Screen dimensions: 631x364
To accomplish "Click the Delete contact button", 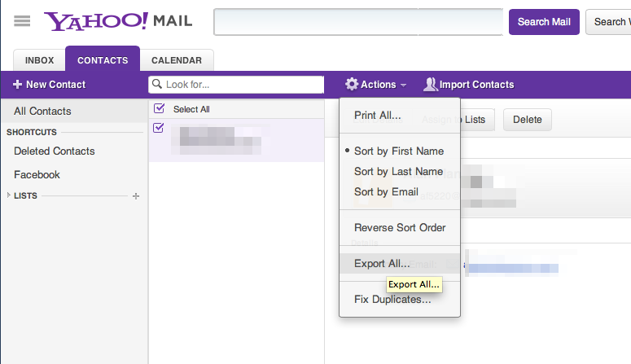I will [x=527, y=120].
